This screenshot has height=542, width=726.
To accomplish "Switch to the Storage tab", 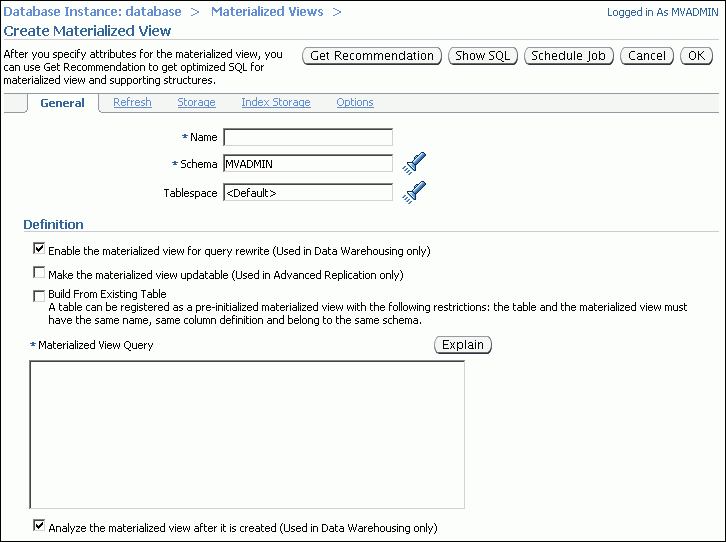I will click(196, 102).
